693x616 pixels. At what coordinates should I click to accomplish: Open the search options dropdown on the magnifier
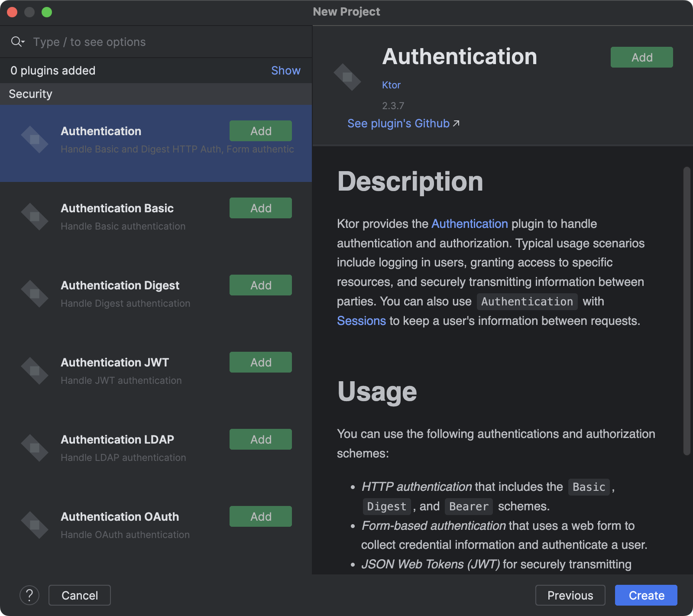[17, 42]
